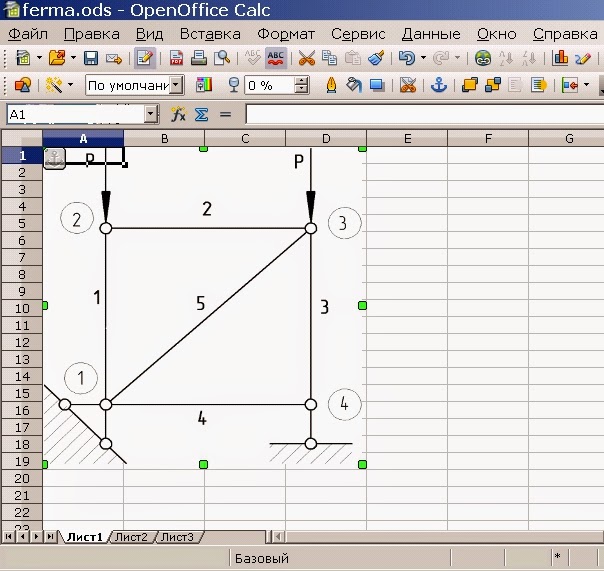Click the transparency percentage field

pyautogui.click(x=270, y=85)
